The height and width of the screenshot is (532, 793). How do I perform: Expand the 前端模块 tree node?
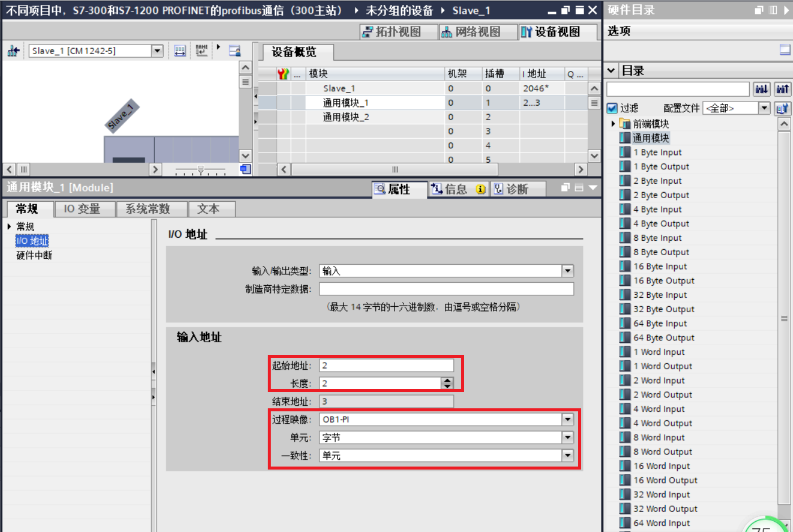(613, 124)
